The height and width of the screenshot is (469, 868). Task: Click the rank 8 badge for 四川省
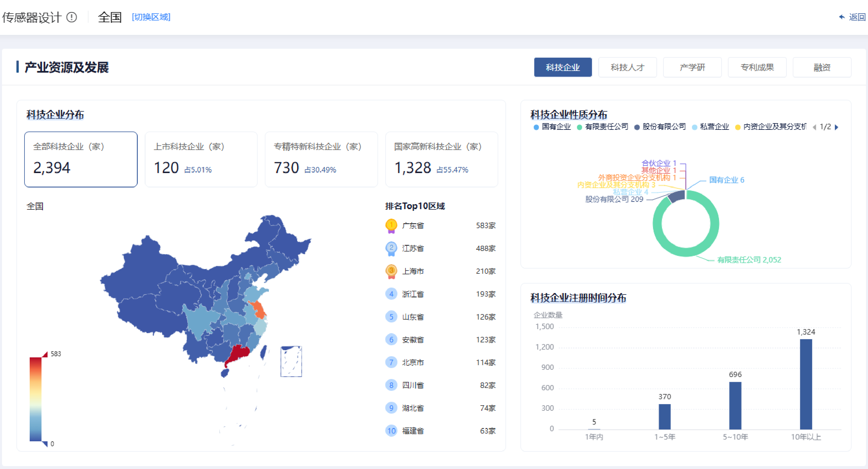[x=391, y=385]
